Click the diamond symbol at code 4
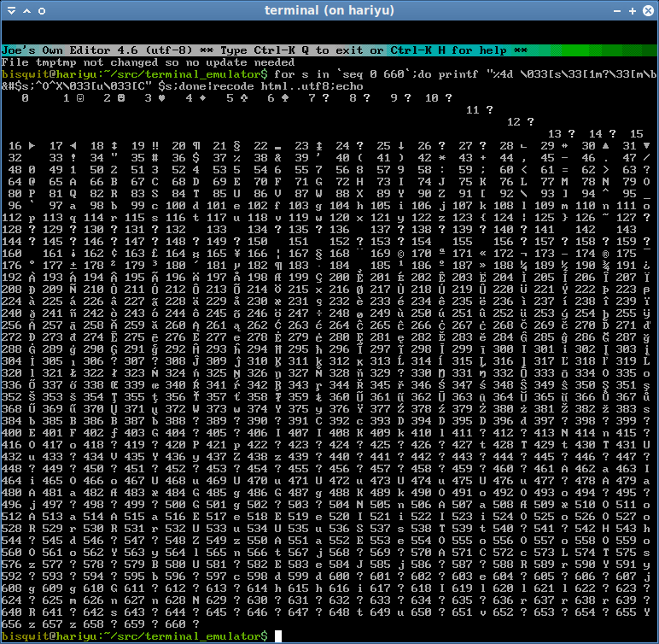This screenshot has height=644, width=659. (202, 98)
